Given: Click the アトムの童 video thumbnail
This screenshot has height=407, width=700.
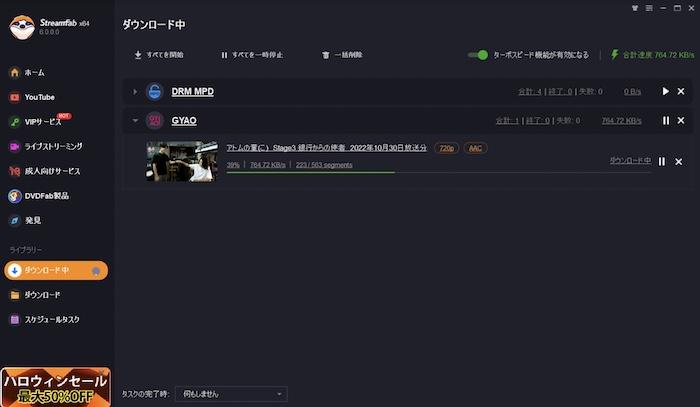Looking at the screenshot, I should 182,162.
